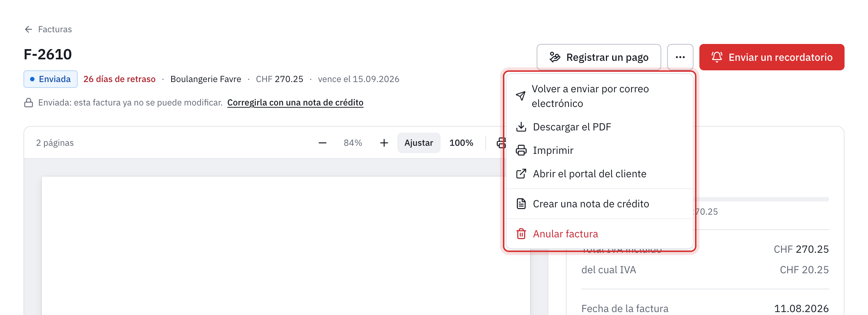Choose Anular factura in the menu
Image resolution: width=868 pixels, height=315 pixels.
(599, 234)
